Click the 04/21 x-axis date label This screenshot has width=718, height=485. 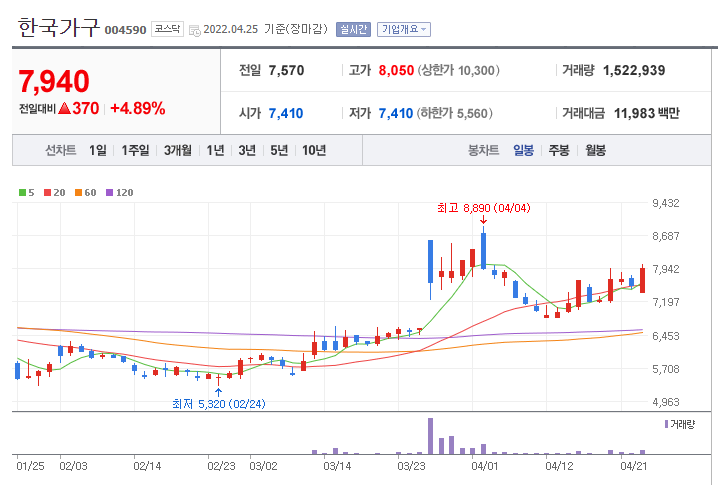pyautogui.click(x=634, y=466)
